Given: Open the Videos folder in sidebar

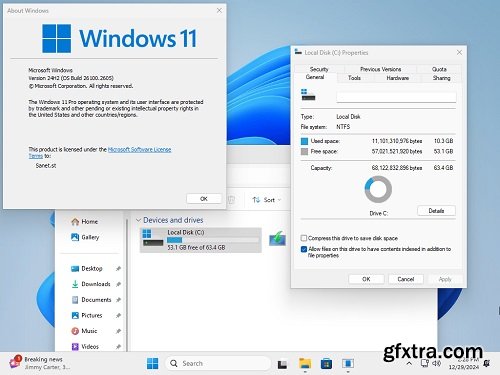Looking at the screenshot, I should point(85,347).
